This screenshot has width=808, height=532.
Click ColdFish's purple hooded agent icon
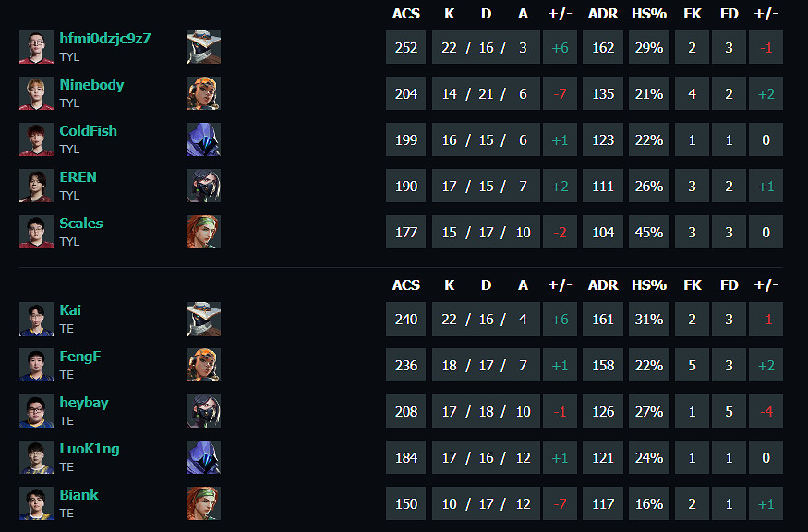pos(203,139)
